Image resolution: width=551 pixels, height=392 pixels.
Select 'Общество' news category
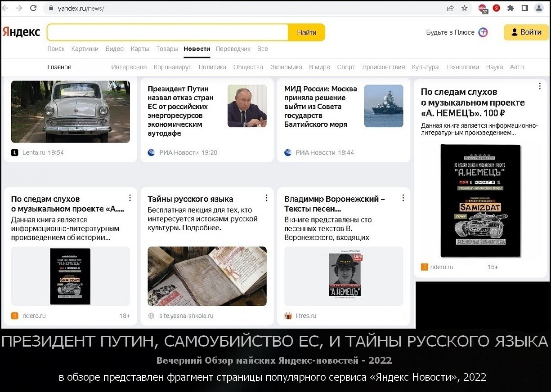pyautogui.click(x=248, y=67)
